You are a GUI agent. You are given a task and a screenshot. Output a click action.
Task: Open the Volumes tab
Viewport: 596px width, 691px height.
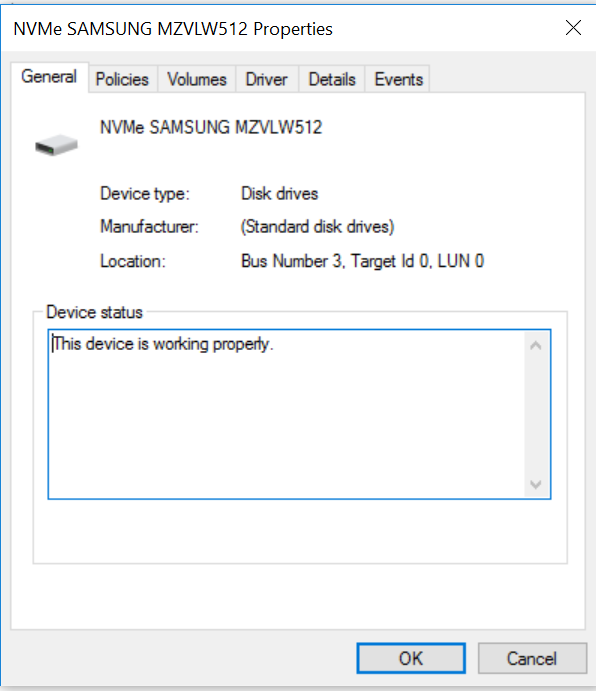coord(197,79)
